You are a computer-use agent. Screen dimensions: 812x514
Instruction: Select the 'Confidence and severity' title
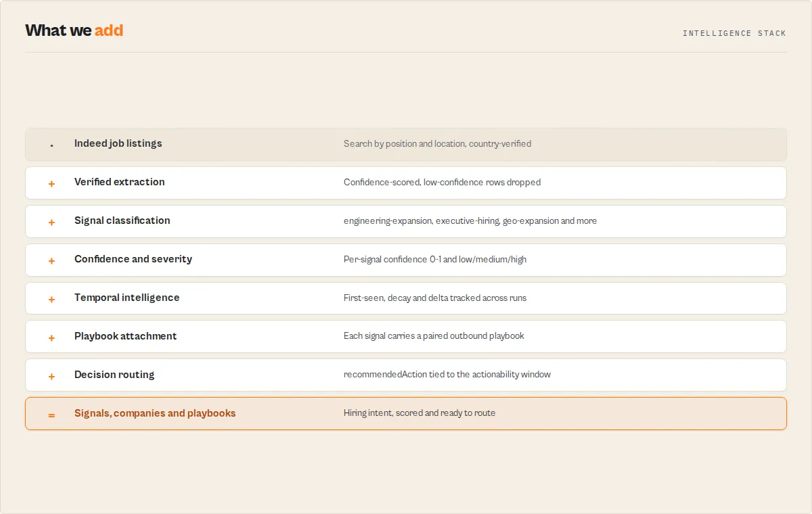(x=133, y=259)
